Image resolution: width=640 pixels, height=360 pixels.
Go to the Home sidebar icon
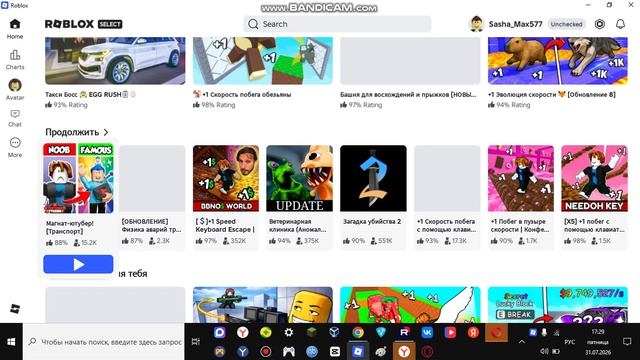point(15,29)
